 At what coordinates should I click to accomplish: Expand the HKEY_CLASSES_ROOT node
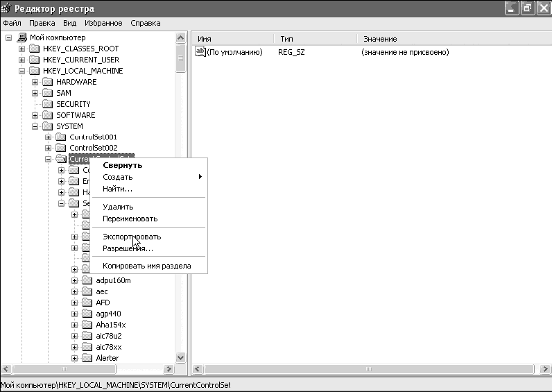tap(21, 49)
